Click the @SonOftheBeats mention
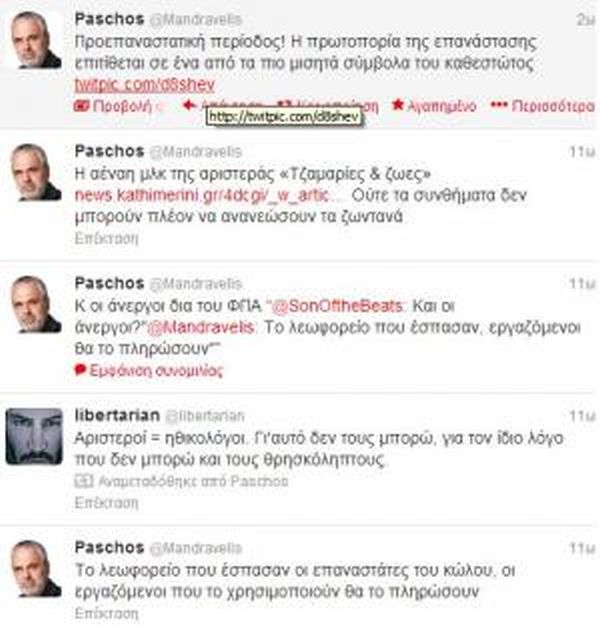Screen dimensions: 600x636 point(337,306)
